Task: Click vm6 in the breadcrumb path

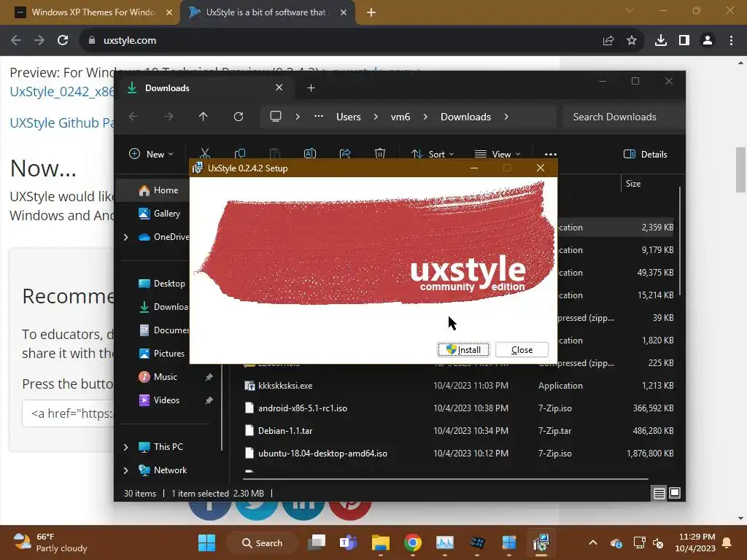Action: click(x=400, y=117)
